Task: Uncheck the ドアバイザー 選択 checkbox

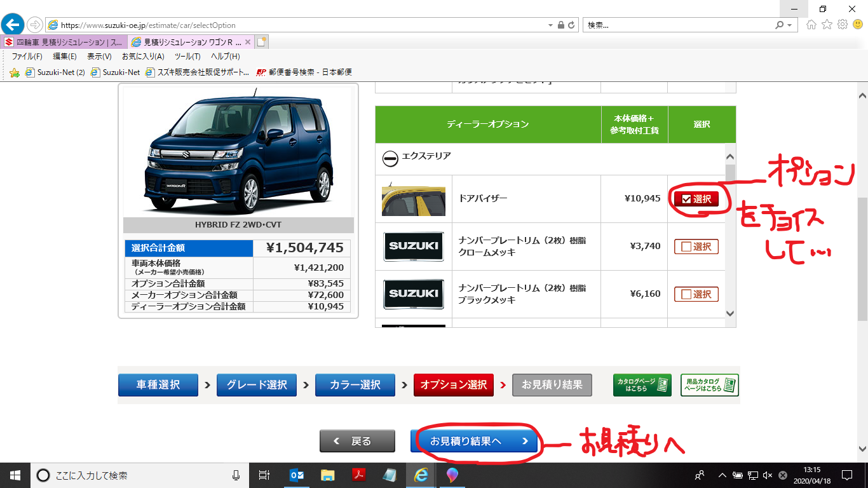Action: [x=696, y=199]
